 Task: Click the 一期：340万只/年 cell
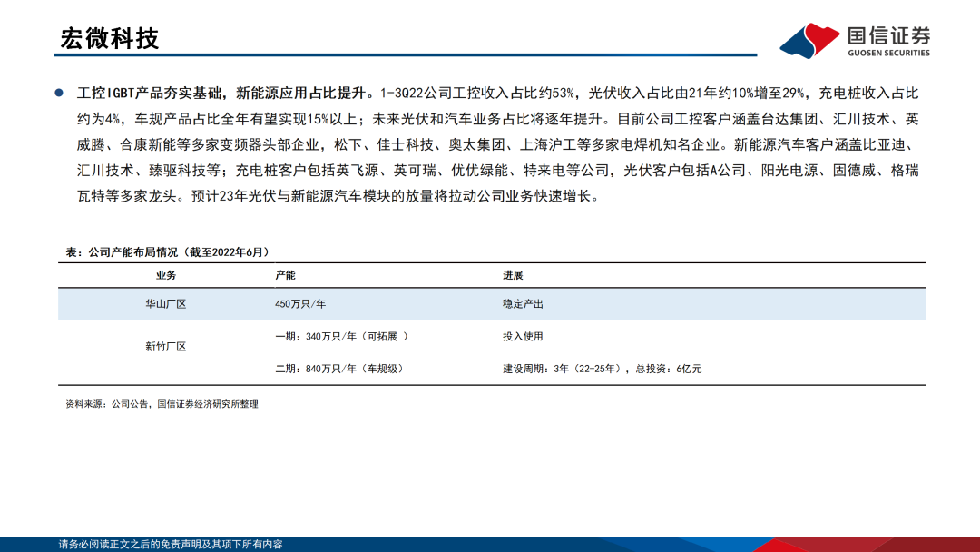tap(341, 336)
